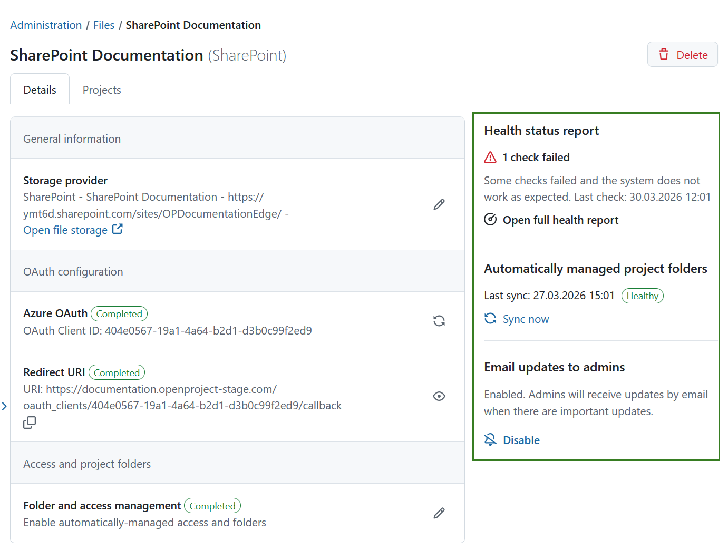Click the external link icon after Open file storage
The image size is (728, 560).
[x=117, y=229]
